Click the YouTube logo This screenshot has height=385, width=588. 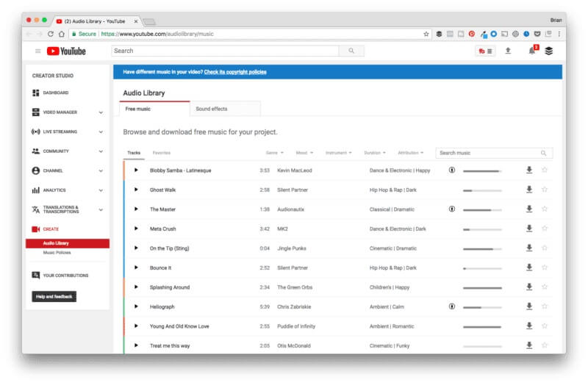[66, 51]
